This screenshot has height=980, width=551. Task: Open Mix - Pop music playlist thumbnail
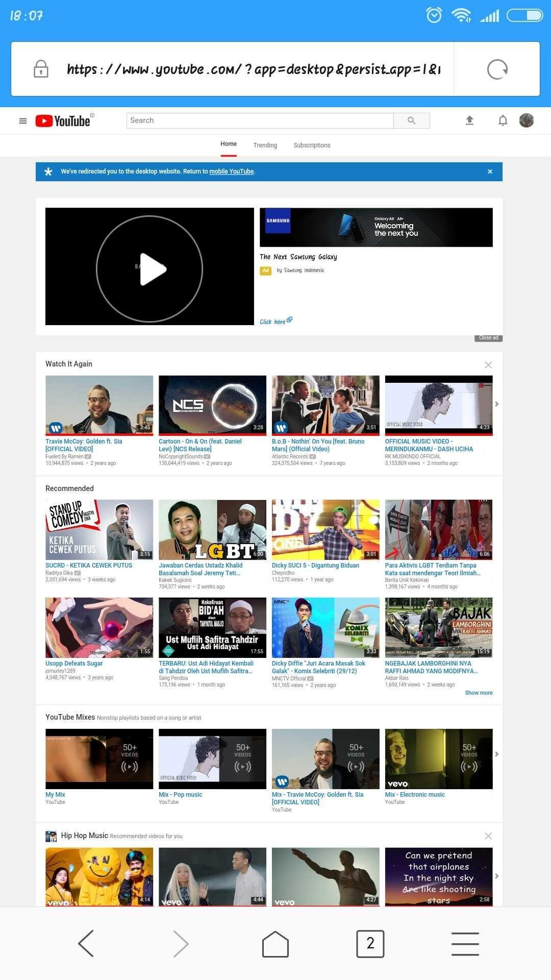click(x=212, y=759)
